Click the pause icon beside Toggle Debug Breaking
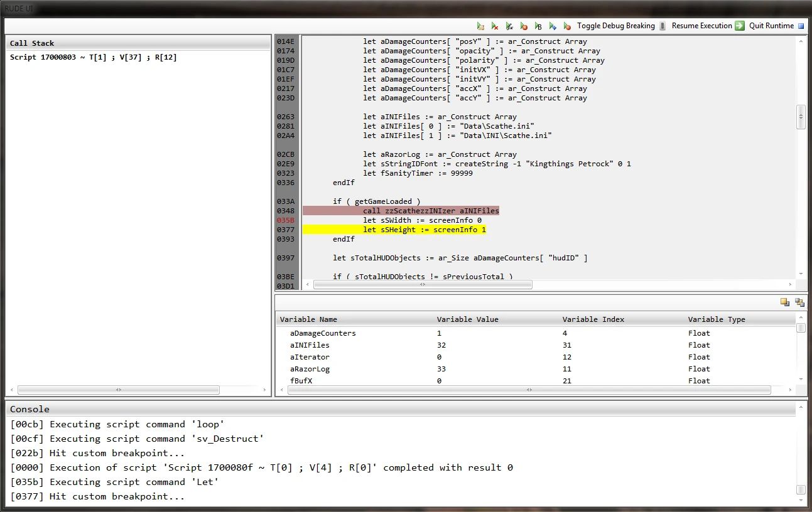 coord(663,26)
